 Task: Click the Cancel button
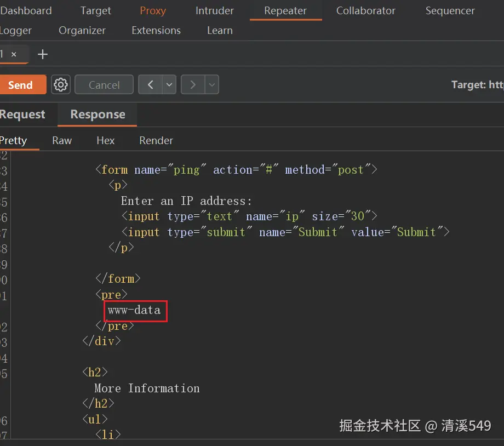click(104, 85)
